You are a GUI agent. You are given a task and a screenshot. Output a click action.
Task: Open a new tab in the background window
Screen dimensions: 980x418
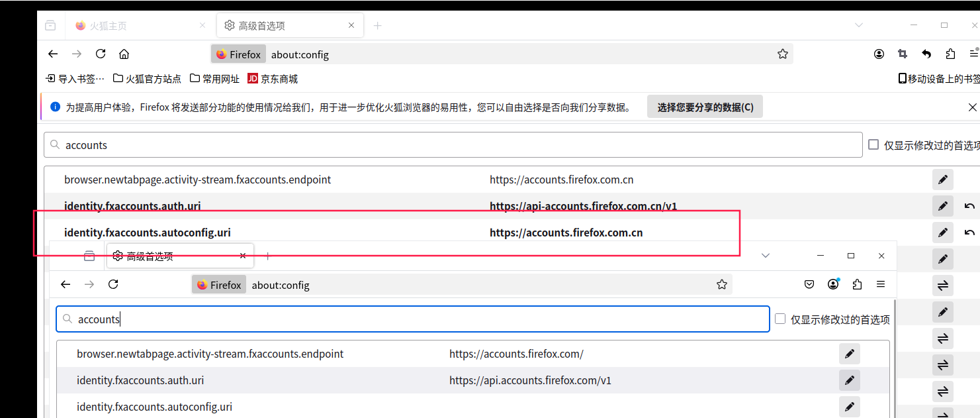point(377,26)
